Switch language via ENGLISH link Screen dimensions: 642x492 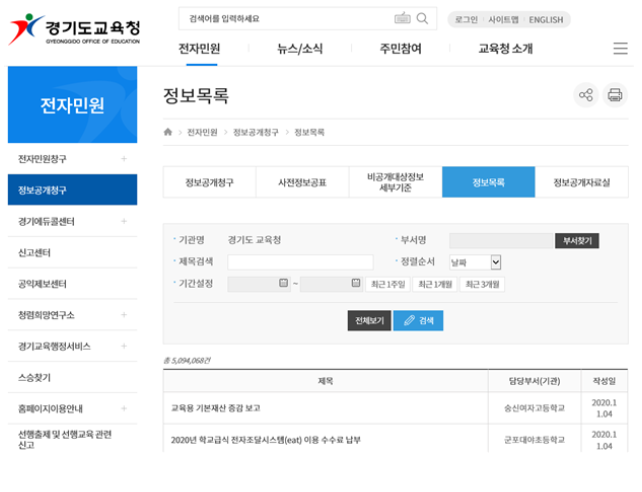click(x=546, y=20)
